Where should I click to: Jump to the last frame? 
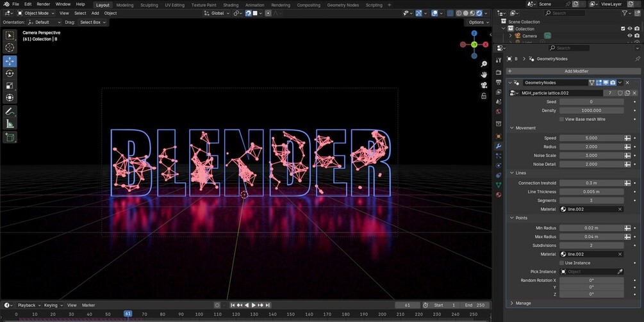tap(268, 305)
